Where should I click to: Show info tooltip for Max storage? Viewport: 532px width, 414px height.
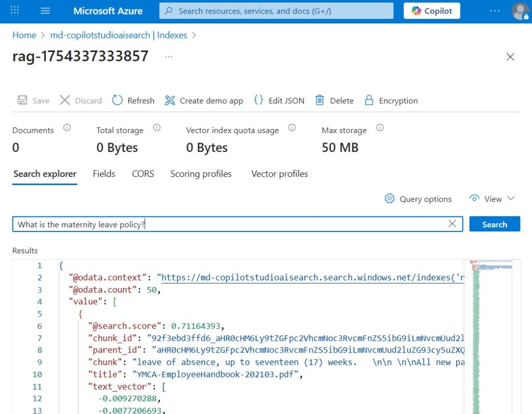(380, 128)
